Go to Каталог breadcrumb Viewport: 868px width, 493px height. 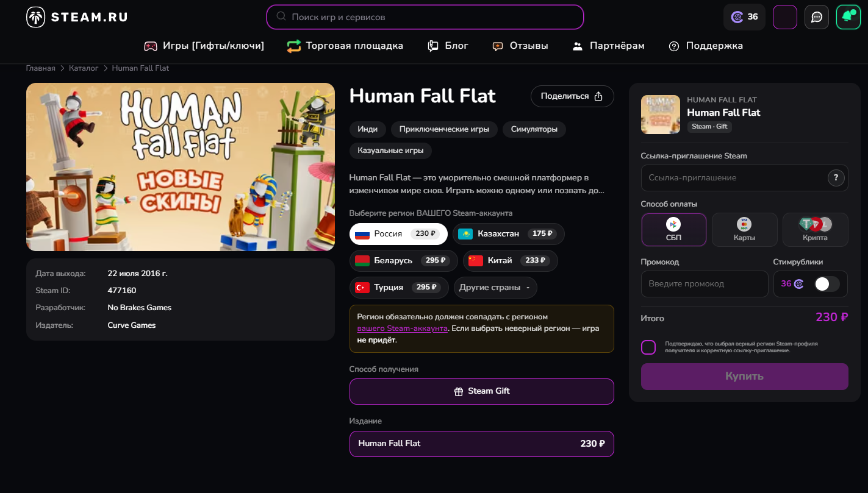coord(84,68)
